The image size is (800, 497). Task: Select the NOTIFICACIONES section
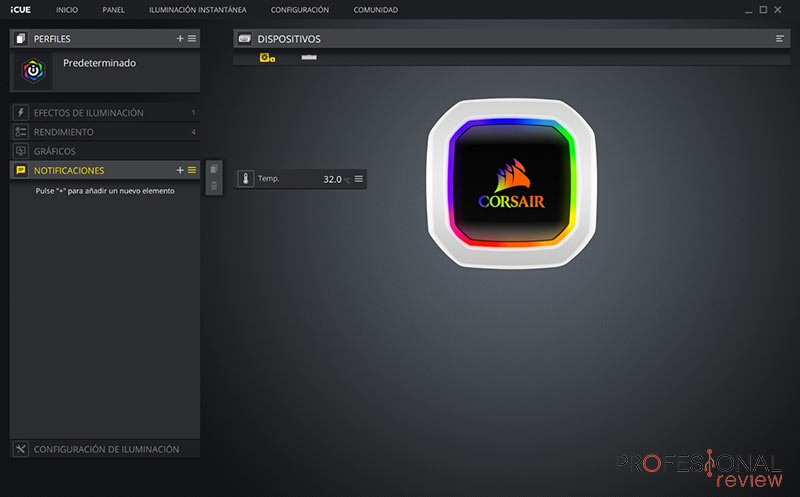tap(105, 170)
